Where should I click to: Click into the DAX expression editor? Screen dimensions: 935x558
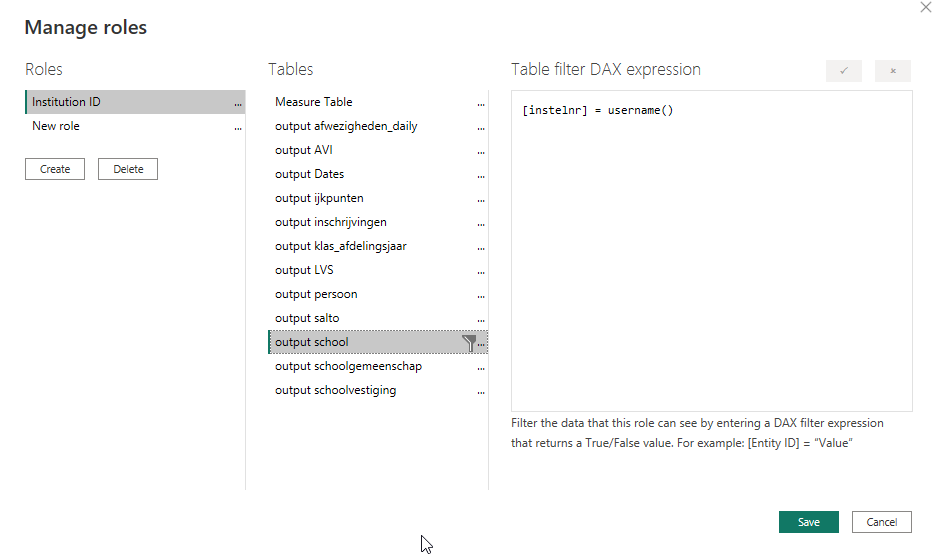click(x=711, y=250)
